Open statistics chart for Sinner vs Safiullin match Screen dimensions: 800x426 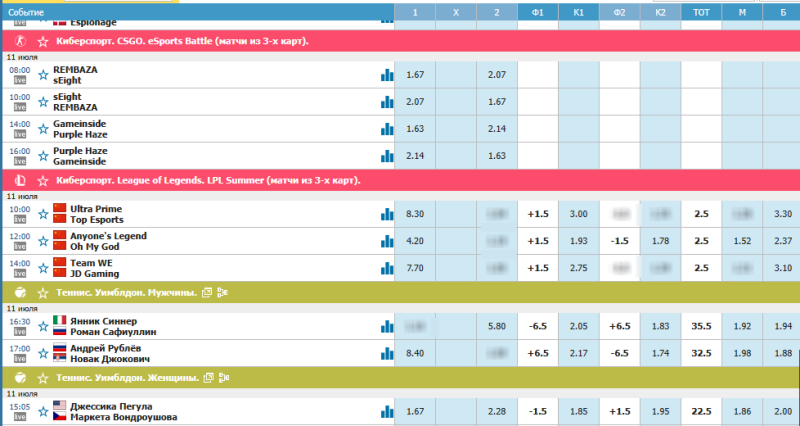(x=386, y=326)
